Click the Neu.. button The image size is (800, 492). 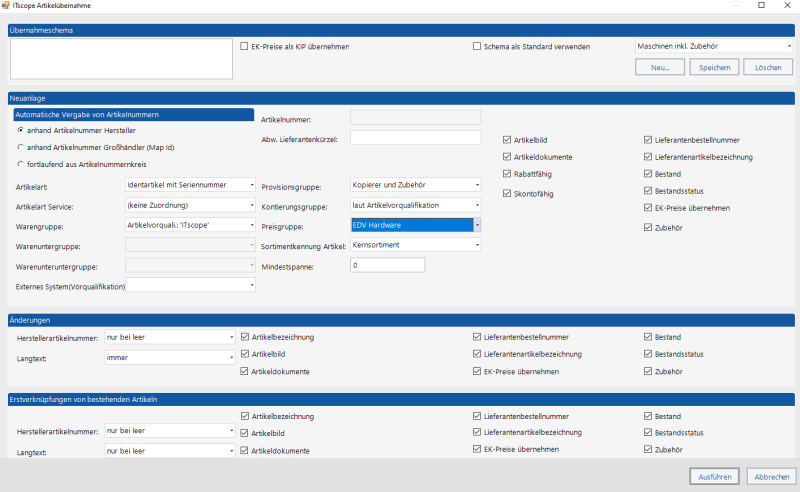click(660, 67)
